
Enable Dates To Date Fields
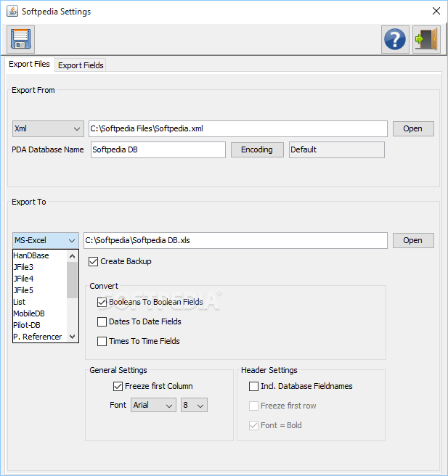pos(102,321)
